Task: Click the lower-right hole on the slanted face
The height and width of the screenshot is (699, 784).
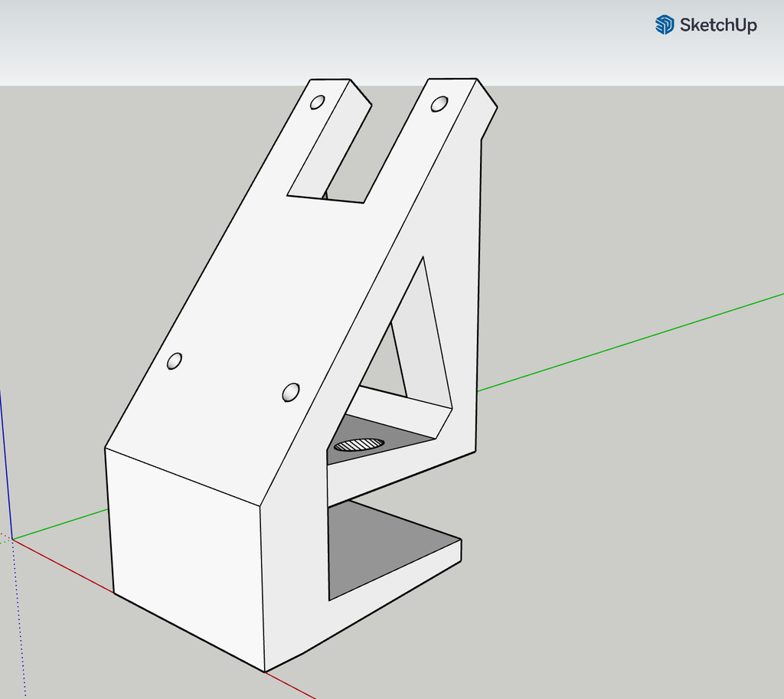Action: pos(291,390)
